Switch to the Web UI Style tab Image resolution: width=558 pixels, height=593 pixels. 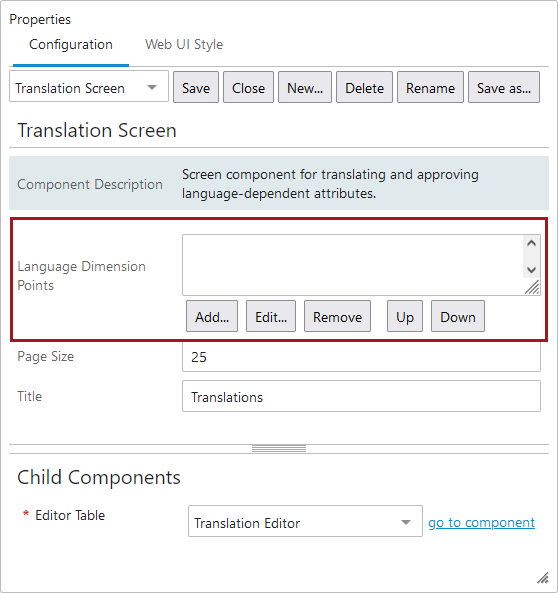[184, 45]
